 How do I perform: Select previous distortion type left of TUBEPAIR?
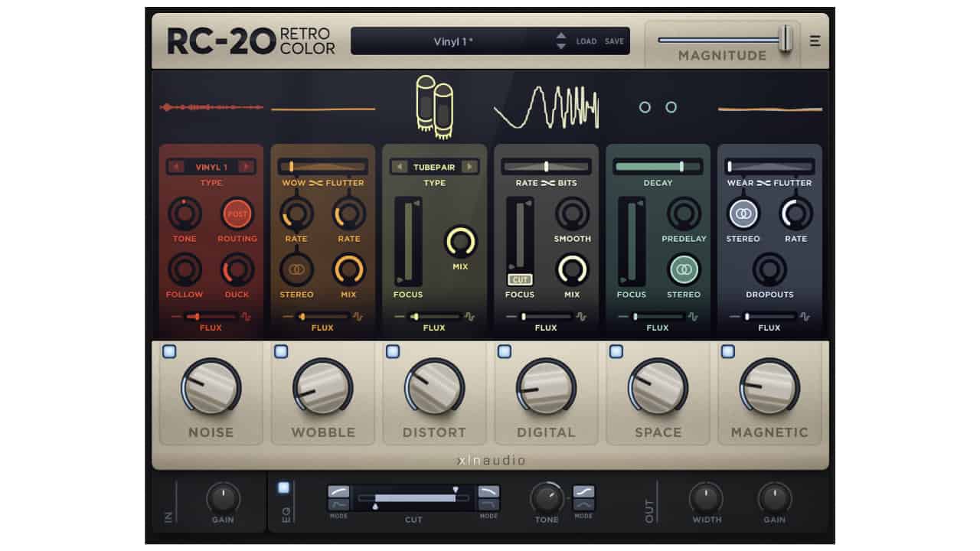[400, 167]
